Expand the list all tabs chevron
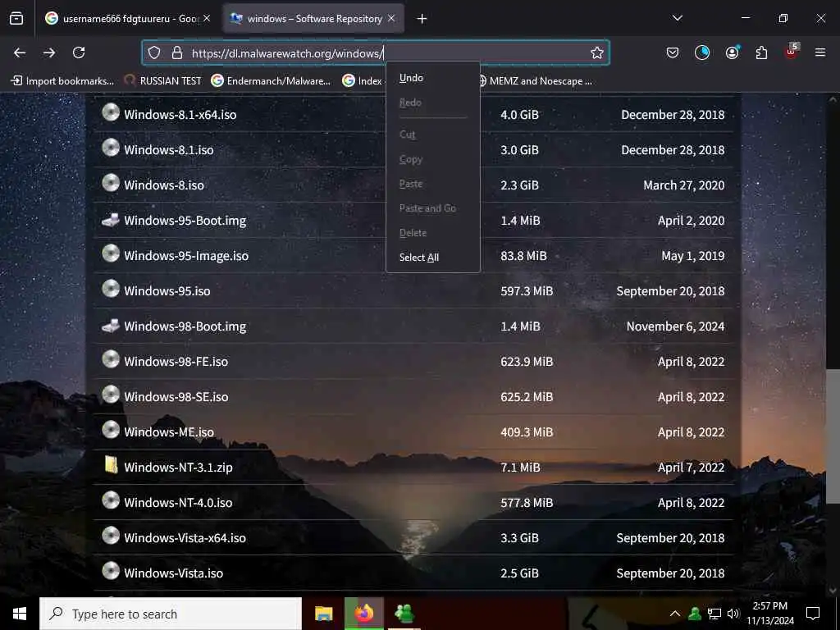 point(677,18)
